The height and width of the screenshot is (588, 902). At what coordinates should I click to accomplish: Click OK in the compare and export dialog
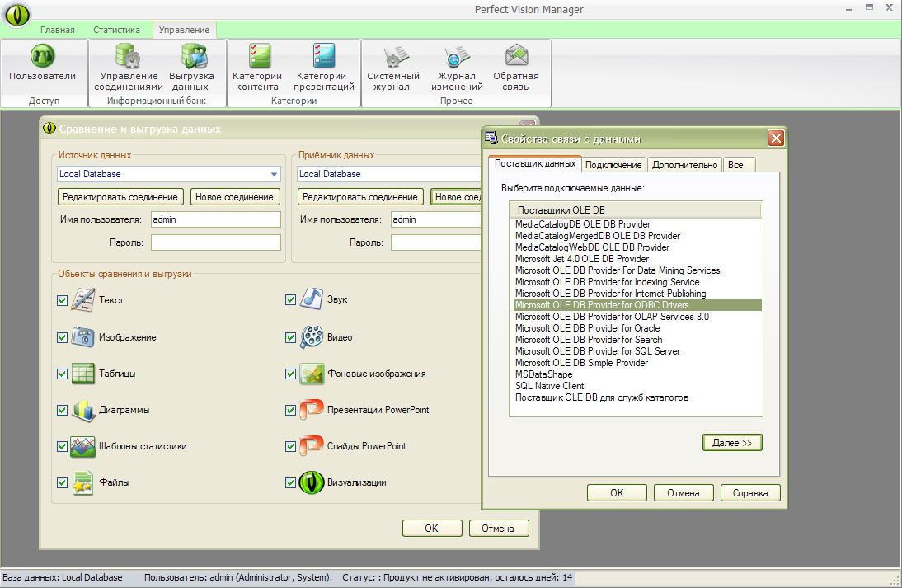(x=432, y=528)
